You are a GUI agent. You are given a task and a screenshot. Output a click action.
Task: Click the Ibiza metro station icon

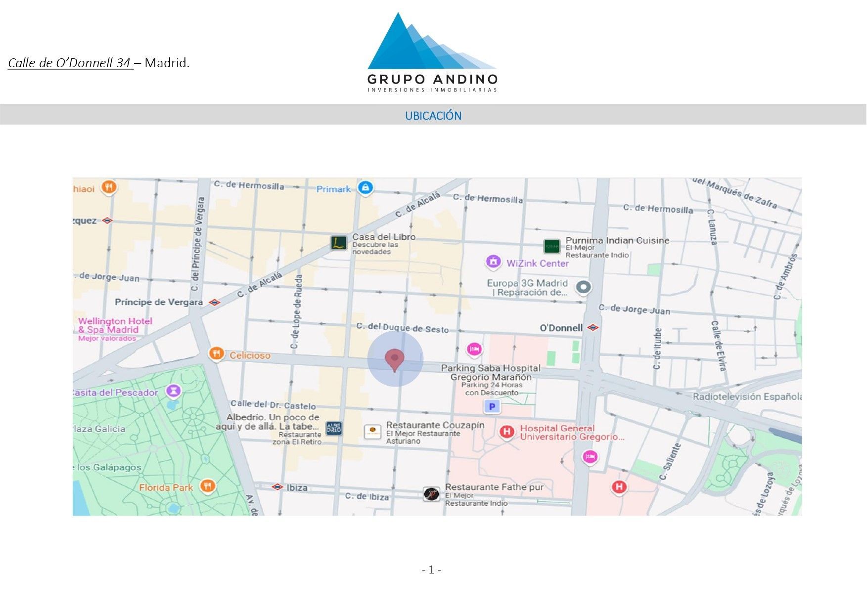(x=277, y=487)
